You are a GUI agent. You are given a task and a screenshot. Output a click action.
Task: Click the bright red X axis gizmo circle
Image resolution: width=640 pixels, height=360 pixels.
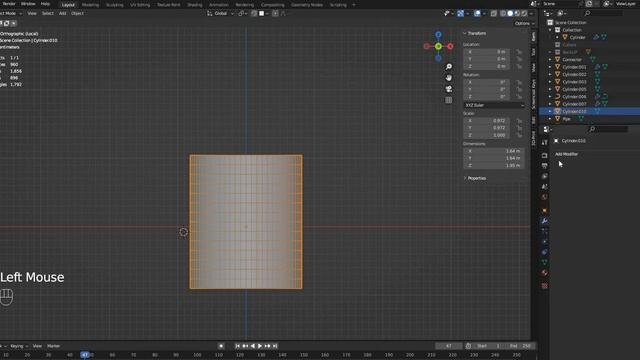pyautogui.click(x=450, y=47)
